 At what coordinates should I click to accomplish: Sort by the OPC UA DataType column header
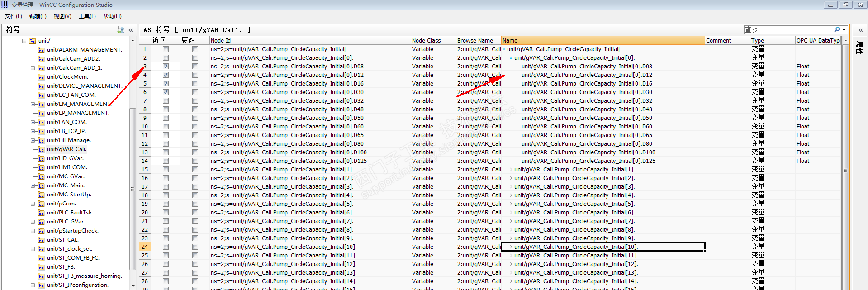(818, 40)
